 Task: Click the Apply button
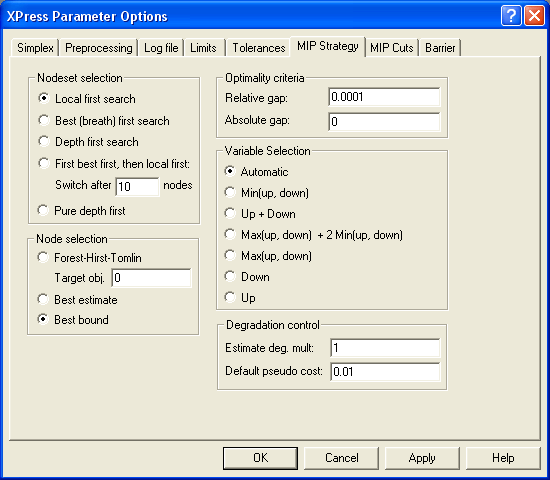(422, 458)
